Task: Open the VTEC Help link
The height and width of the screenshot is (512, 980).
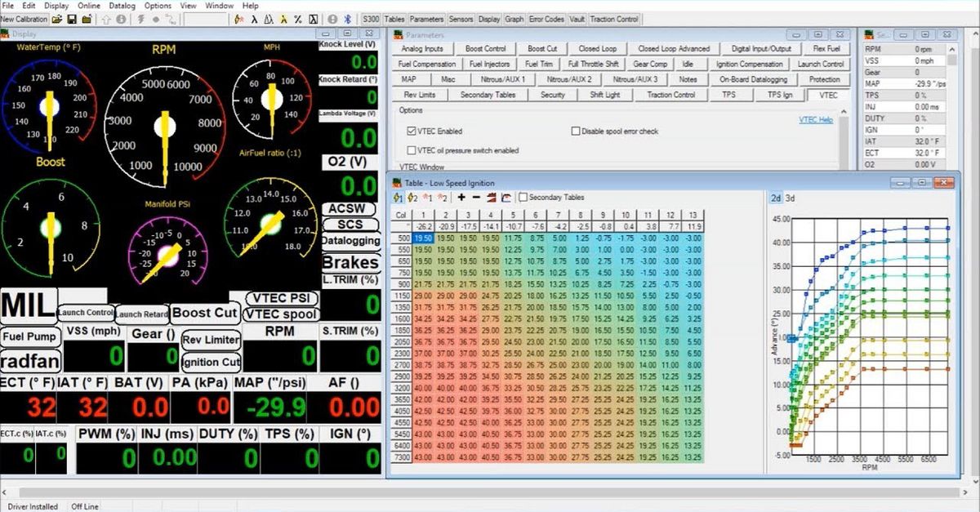Action: click(x=815, y=118)
